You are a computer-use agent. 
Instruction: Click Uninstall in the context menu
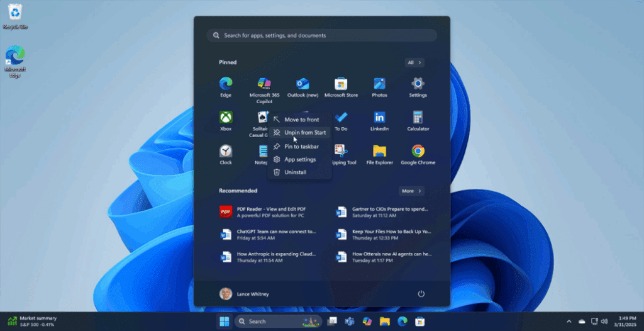pyautogui.click(x=295, y=172)
